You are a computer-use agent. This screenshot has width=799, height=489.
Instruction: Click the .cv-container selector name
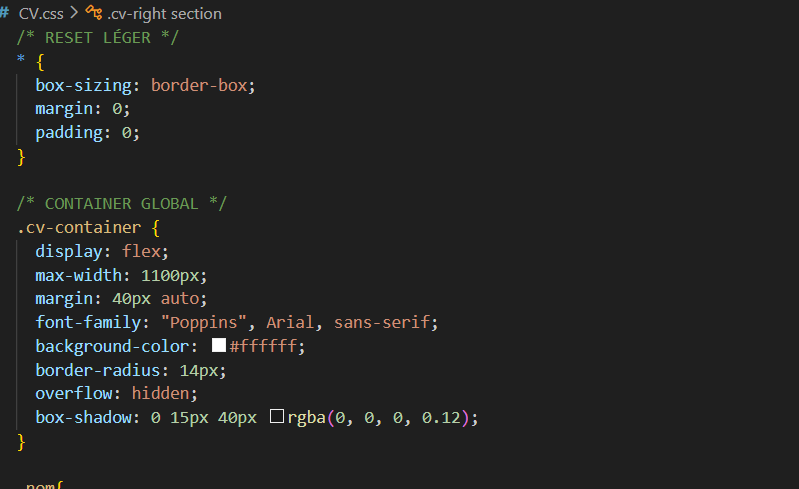tap(79, 227)
